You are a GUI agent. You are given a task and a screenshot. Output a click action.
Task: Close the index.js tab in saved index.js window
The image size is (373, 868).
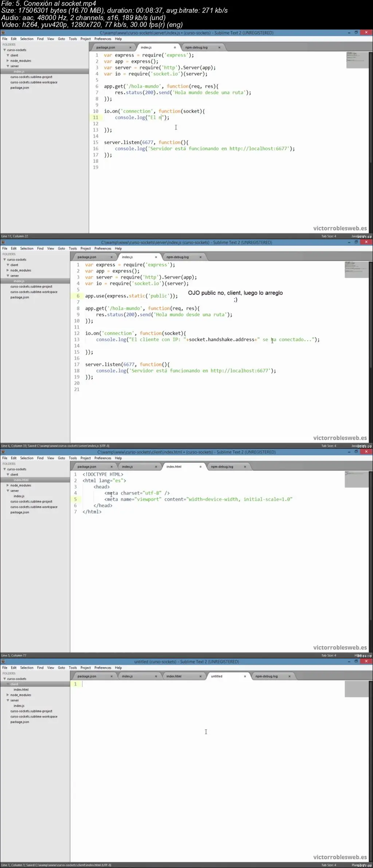coord(156,257)
